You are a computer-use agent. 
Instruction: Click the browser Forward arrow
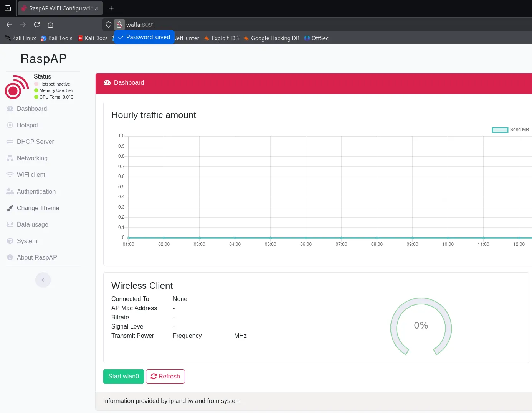pos(23,25)
